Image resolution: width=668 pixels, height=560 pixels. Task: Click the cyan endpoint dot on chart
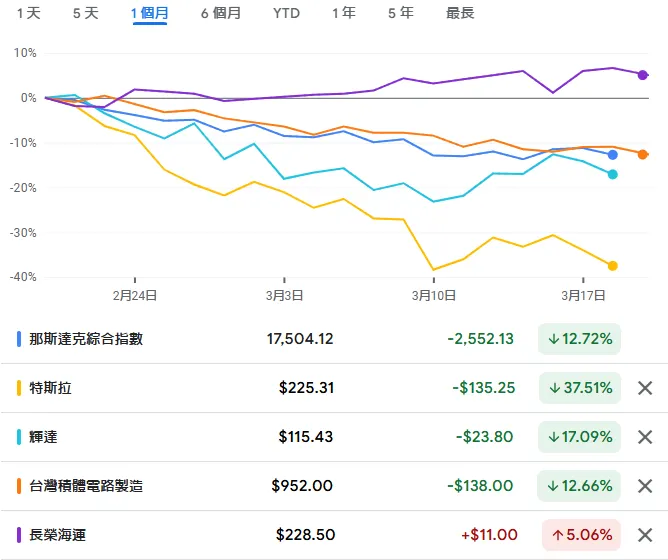pos(613,174)
